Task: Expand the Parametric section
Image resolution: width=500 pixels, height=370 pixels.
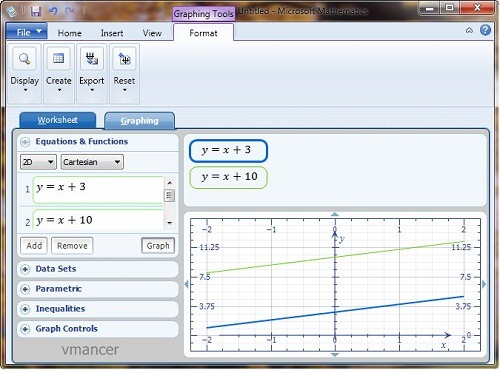Action: pos(25,289)
